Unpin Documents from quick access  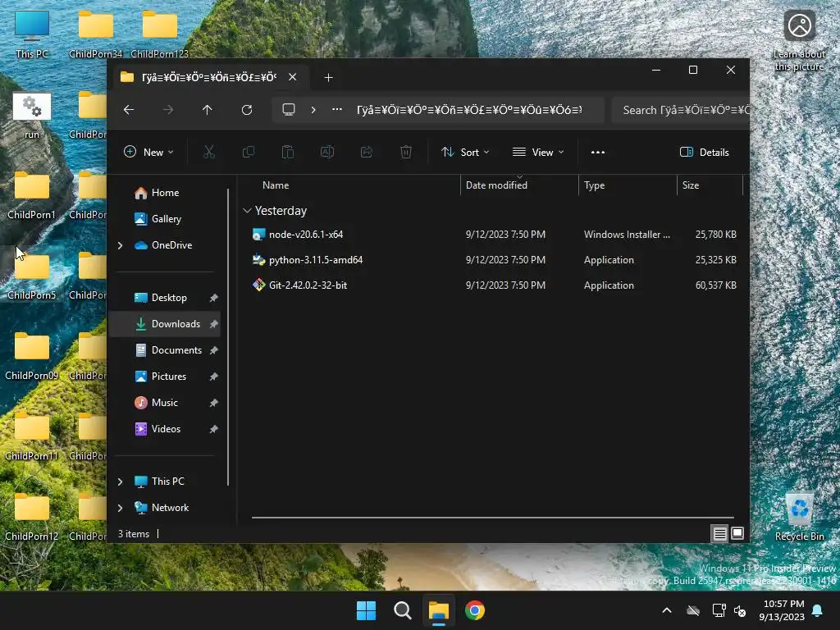214,350
